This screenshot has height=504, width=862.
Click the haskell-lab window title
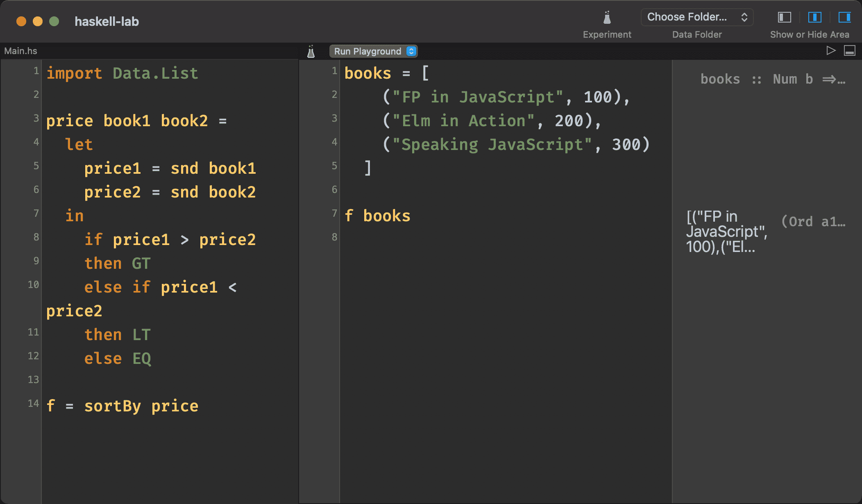[107, 21]
